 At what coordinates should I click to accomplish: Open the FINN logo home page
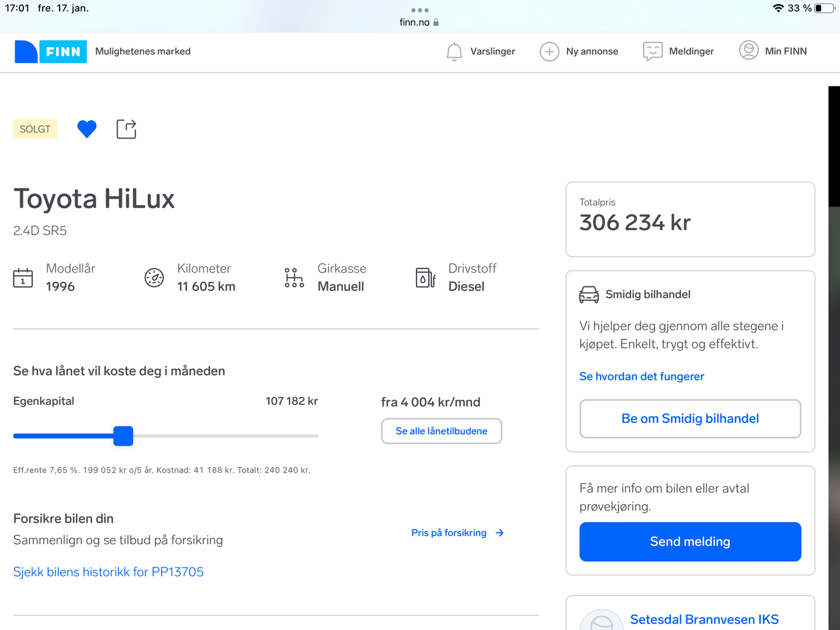pos(51,51)
